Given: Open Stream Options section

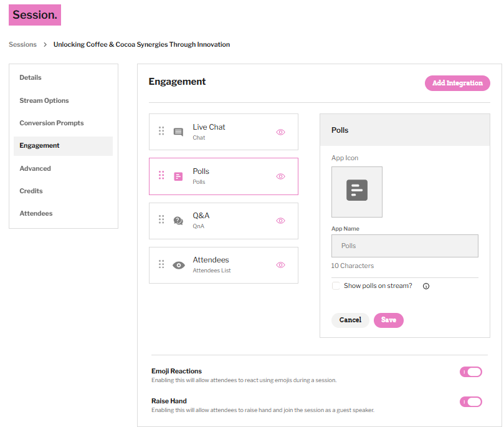Looking at the screenshot, I should click(x=44, y=100).
